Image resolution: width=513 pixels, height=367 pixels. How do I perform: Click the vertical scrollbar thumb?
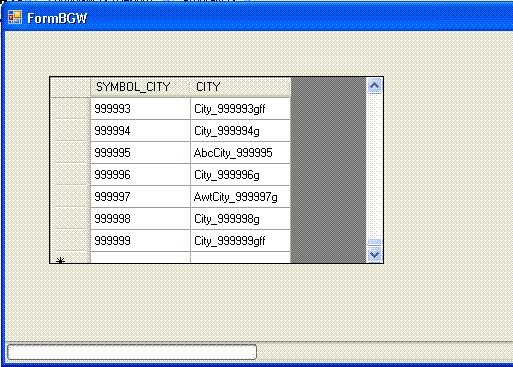pyautogui.click(x=374, y=242)
